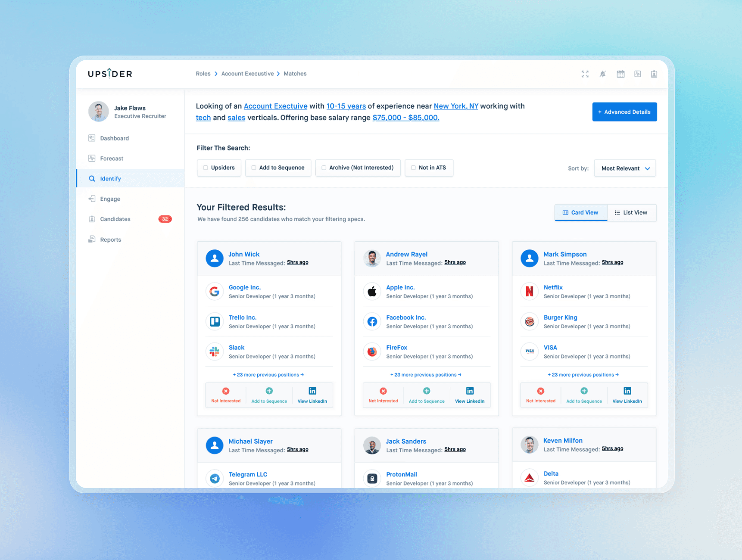The width and height of the screenshot is (742, 560).
Task: Mark Mark Simpson as Not Interested
Action: (x=541, y=395)
